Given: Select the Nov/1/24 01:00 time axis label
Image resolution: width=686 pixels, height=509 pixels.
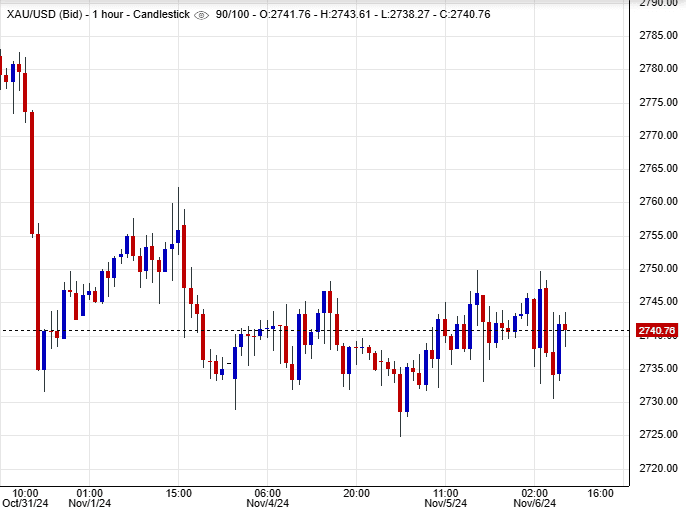Looking at the screenshot, I should coord(89,499).
